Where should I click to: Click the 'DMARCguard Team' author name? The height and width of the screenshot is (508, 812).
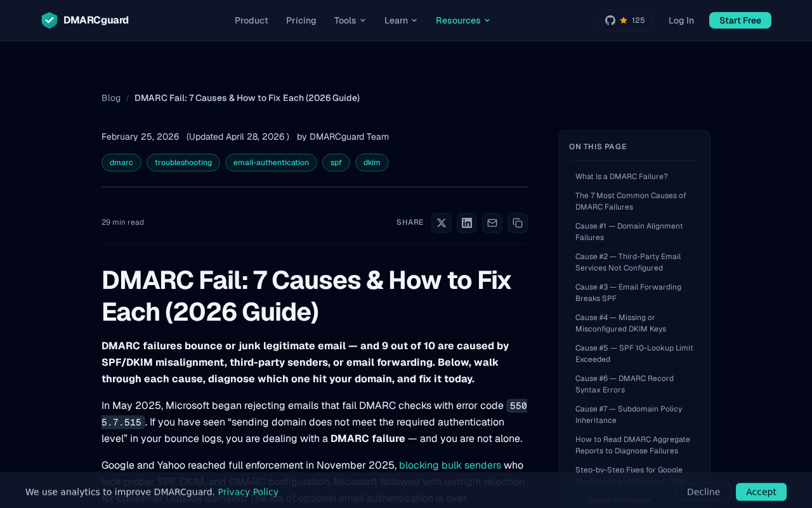349,137
